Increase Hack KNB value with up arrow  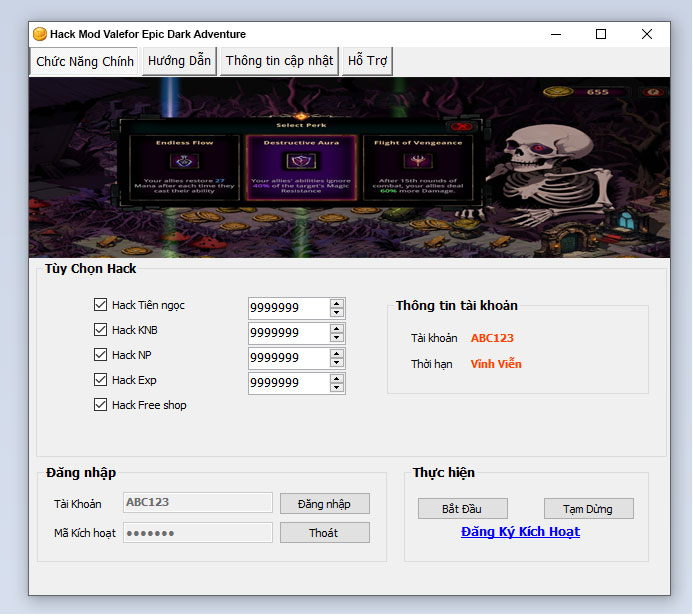(337, 329)
